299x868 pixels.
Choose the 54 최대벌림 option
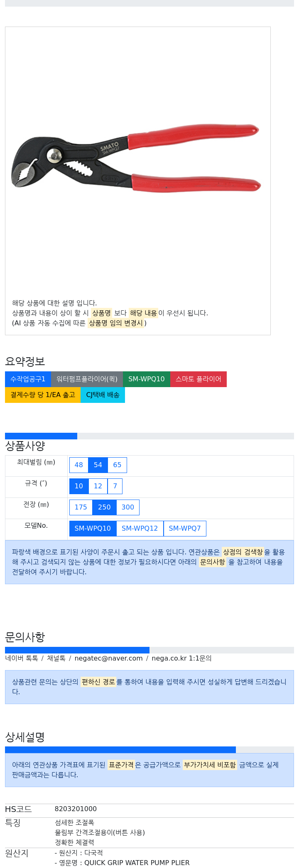98,465
